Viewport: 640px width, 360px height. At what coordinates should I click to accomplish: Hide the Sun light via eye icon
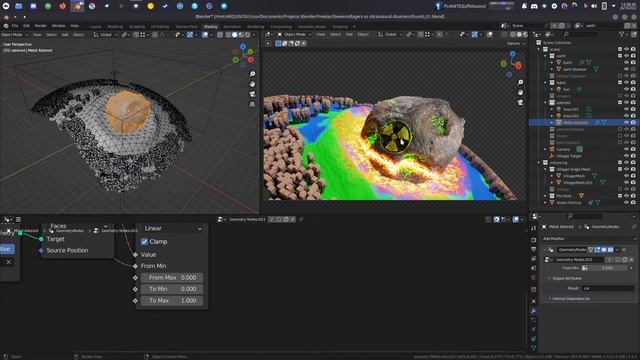[x=626, y=89]
